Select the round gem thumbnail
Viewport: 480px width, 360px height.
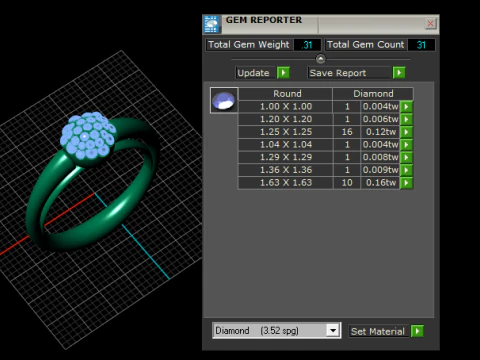tap(224, 100)
